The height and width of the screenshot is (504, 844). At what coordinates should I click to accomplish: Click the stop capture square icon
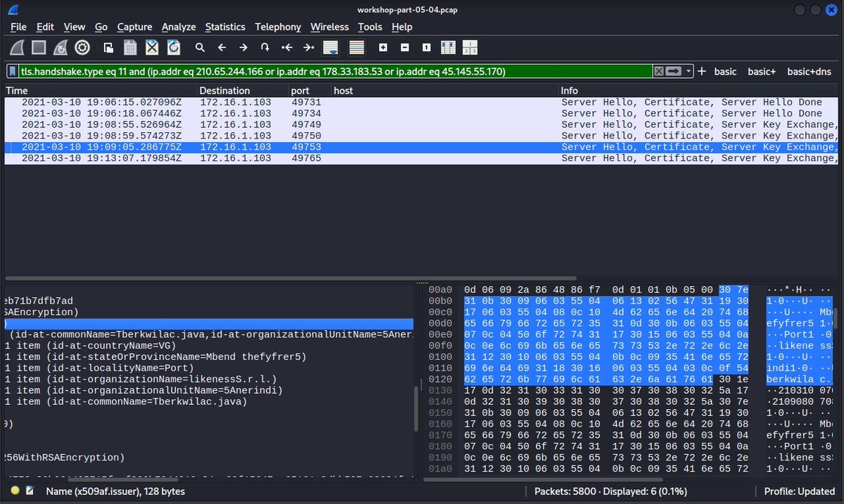[39, 48]
